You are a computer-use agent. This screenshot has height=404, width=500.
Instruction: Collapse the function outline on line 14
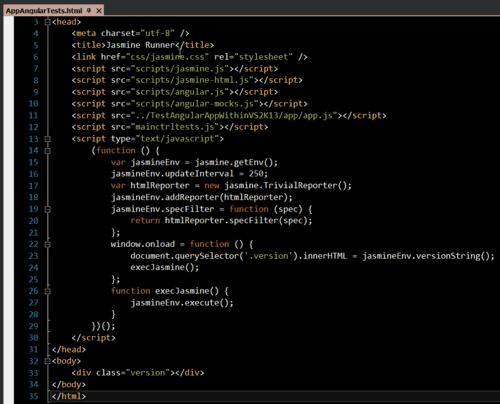coord(48,151)
